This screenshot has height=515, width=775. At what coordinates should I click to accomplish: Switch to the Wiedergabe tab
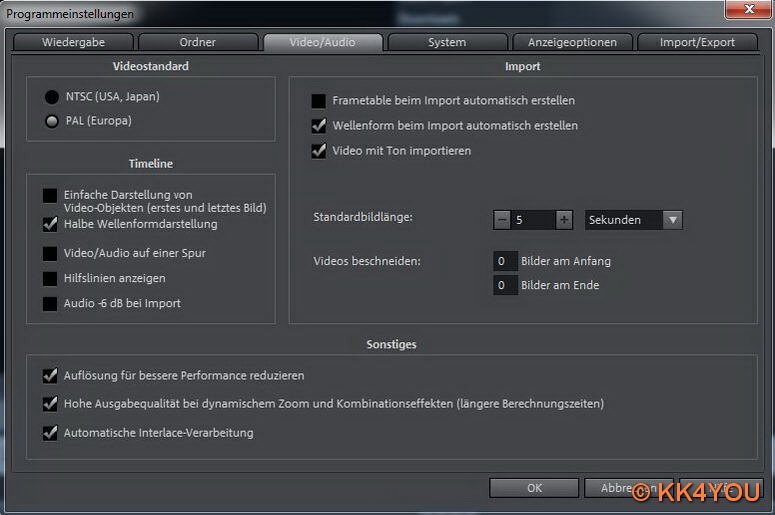click(x=73, y=42)
